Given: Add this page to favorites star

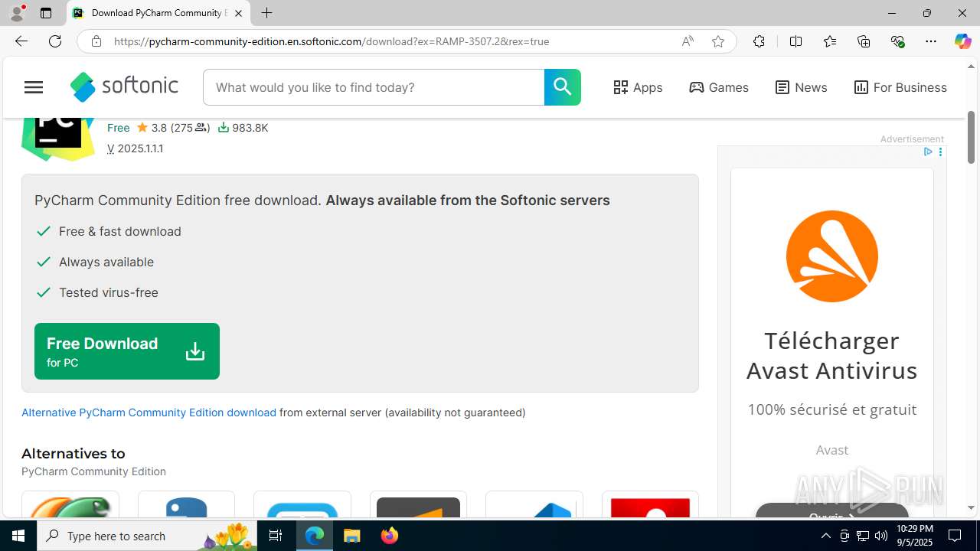Looking at the screenshot, I should 718,41.
